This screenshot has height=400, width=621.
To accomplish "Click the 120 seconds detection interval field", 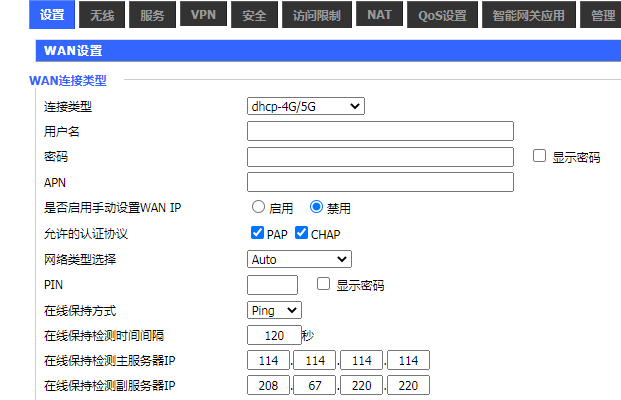I will [x=274, y=335].
